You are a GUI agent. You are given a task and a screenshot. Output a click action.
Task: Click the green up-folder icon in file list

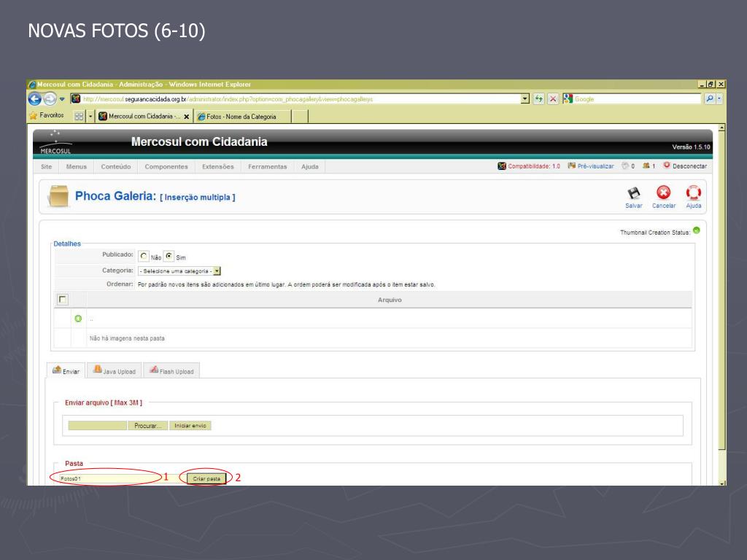(78, 319)
